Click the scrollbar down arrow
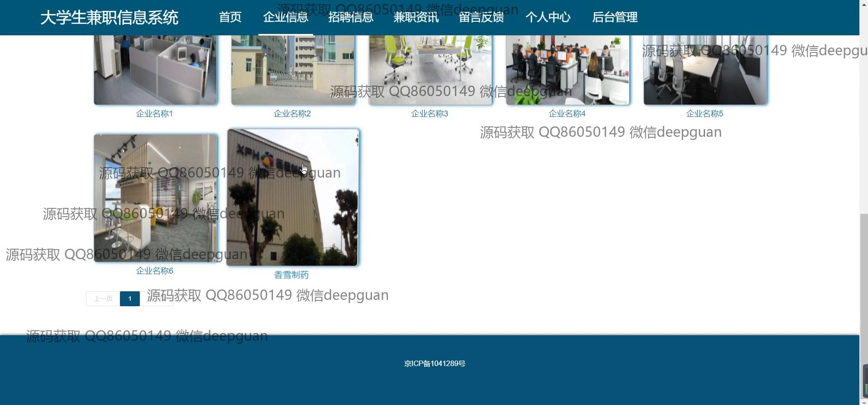This screenshot has height=405, width=868. pyautogui.click(x=863, y=401)
